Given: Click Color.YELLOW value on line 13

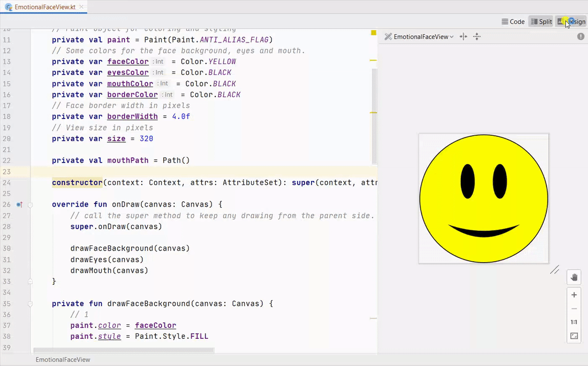Looking at the screenshot, I should 208,61.
